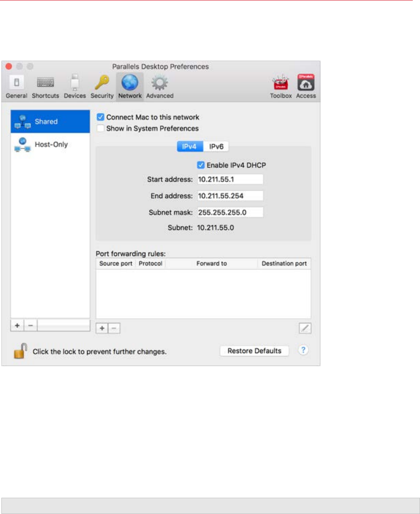Open the Devices preferences pane
This screenshot has width=420, height=514.
click(75, 87)
